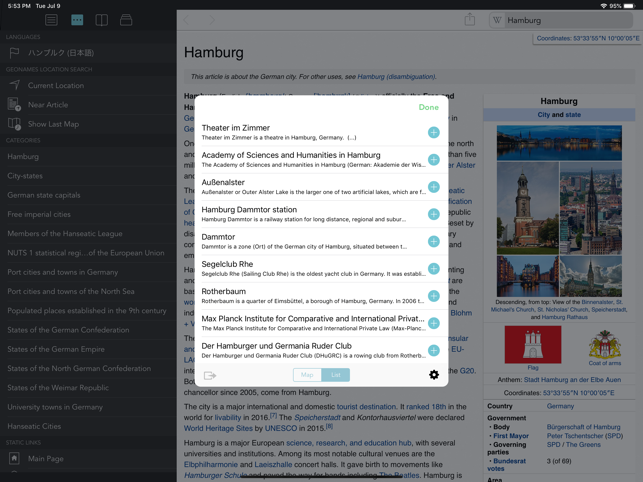The height and width of the screenshot is (482, 643).
Task: Add Hamburg Dammtor station via plus icon
Action: point(433,214)
